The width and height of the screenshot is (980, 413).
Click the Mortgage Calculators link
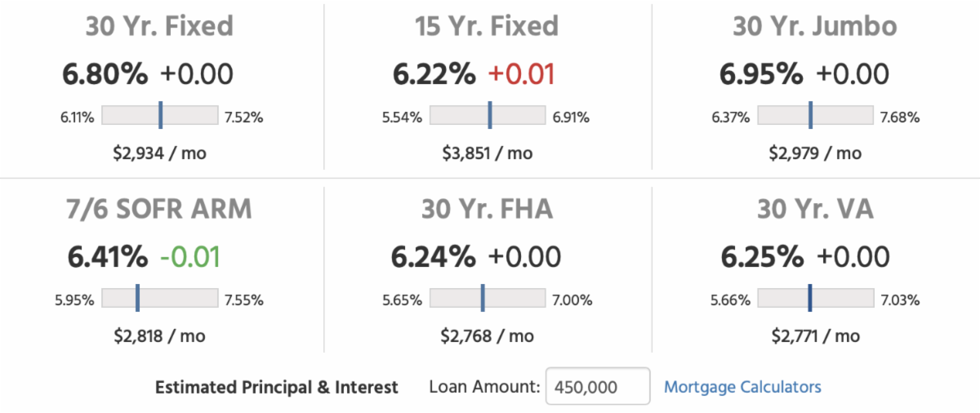click(742, 387)
